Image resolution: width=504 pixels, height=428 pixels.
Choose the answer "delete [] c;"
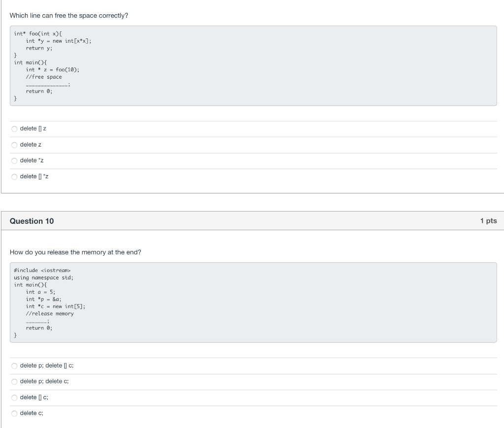click(x=14, y=397)
